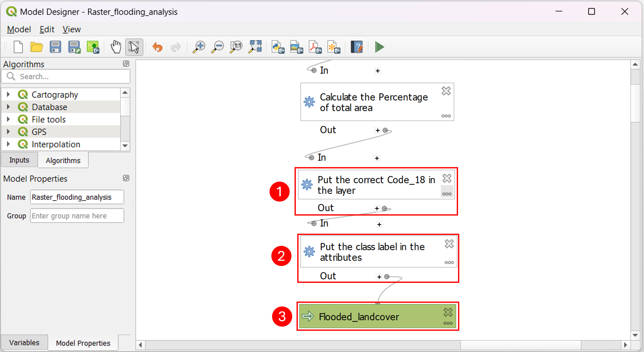644x352 pixels.
Task: Export model as image
Action: click(297, 47)
